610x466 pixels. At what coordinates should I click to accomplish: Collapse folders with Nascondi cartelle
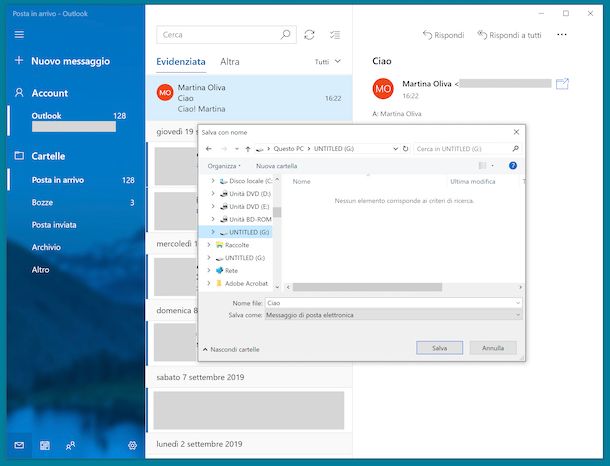coord(231,349)
